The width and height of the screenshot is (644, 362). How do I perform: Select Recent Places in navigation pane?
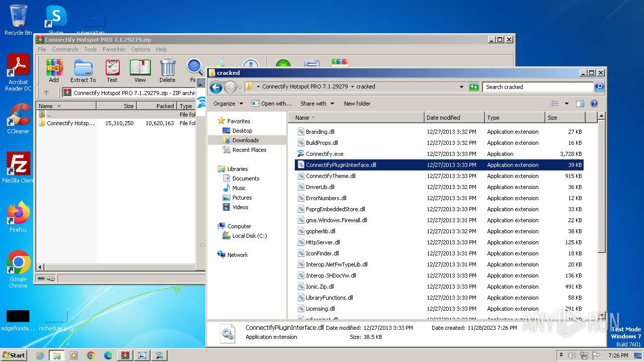(x=249, y=150)
